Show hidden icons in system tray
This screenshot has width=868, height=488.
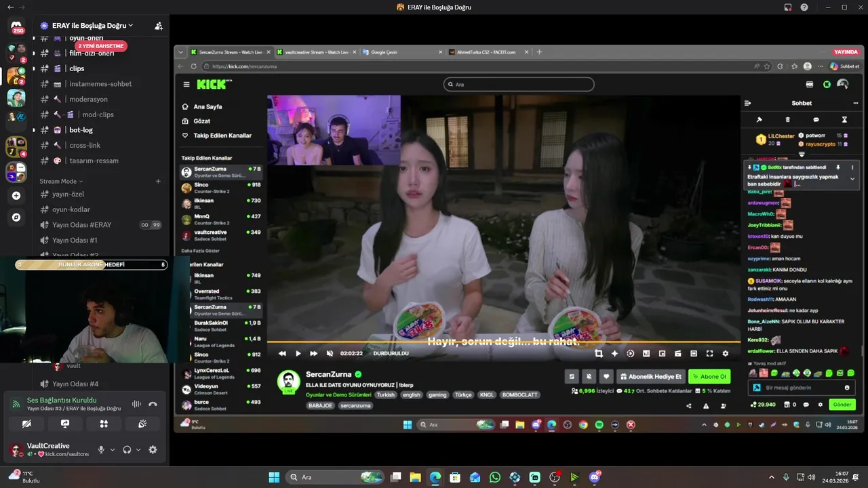pyautogui.click(x=771, y=477)
